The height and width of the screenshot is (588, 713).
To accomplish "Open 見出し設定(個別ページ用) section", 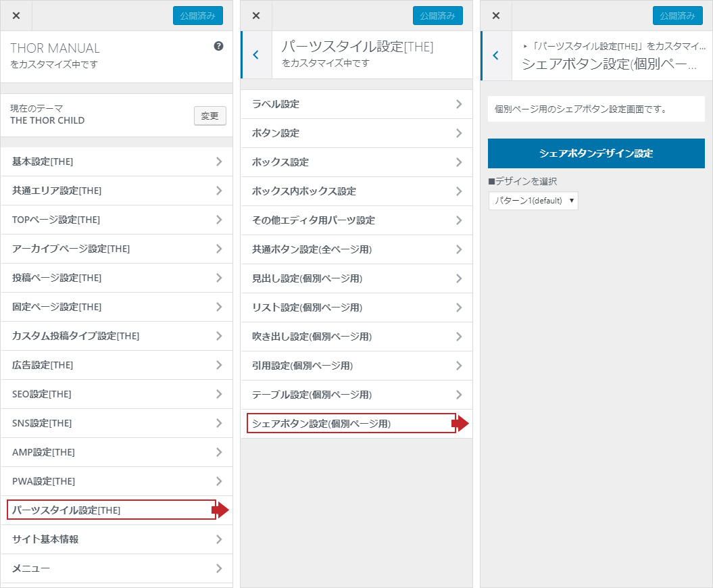I will 356,278.
